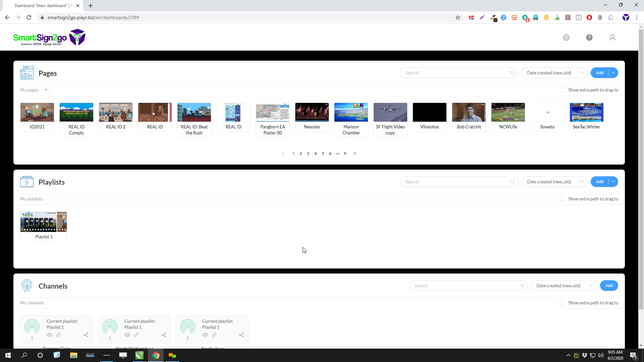Click link icon on second channel card
The height and width of the screenshot is (362, 644).
pos(136,335)
